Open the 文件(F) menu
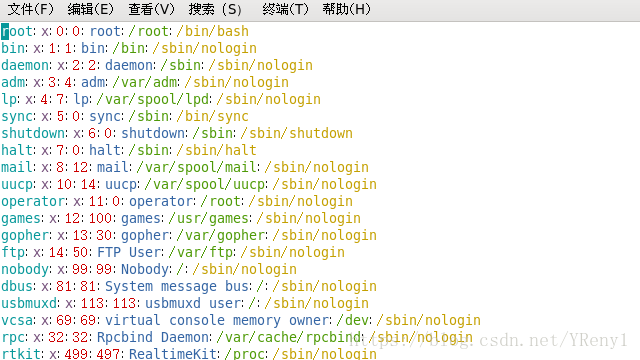This screenshot has height=360, width=640. 31,9
